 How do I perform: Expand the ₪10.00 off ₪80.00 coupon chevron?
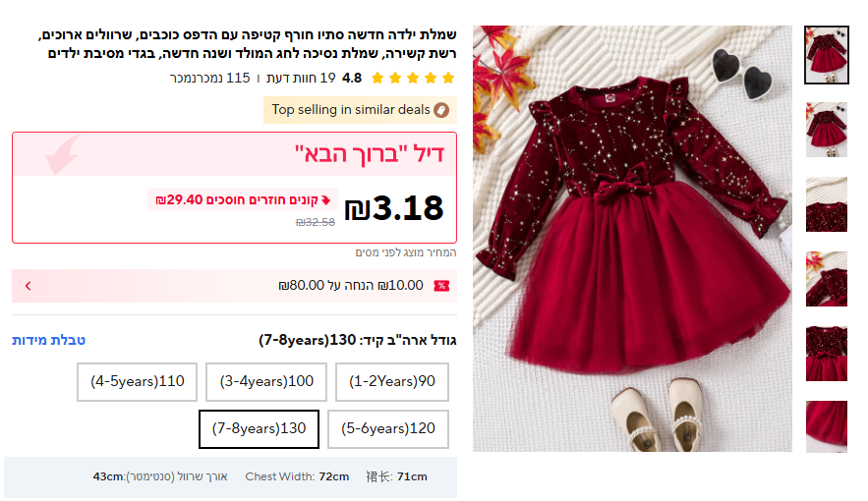pyautogui.click(x=29, y=286)
